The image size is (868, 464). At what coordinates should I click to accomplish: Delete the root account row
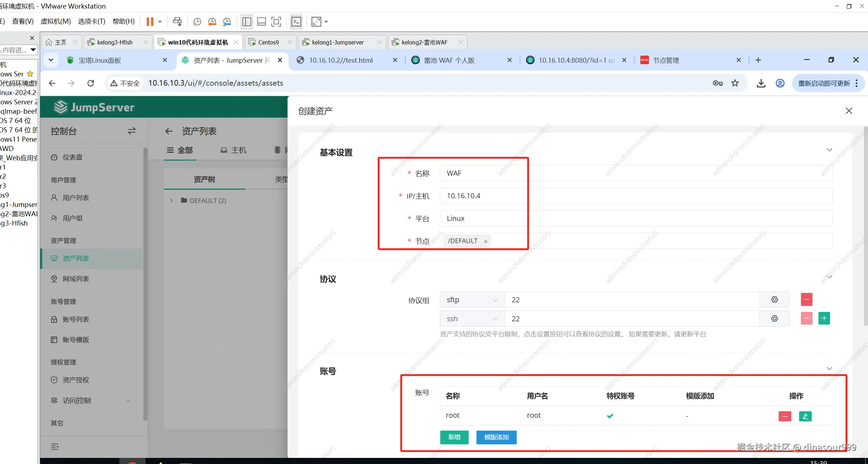tap(784, 416)
